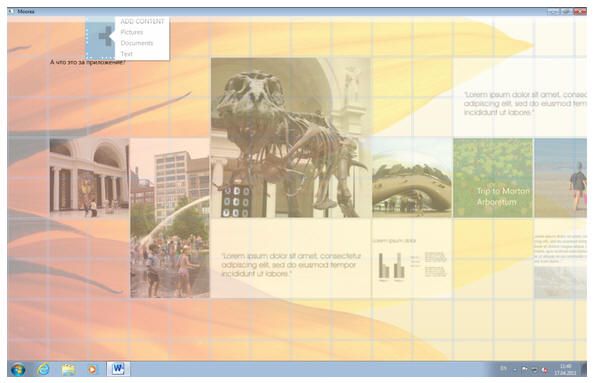The height and width of the screenshot is (383, 593).
Task: Select the T-rex skeleton photo tile
Action: coord(291,138)
